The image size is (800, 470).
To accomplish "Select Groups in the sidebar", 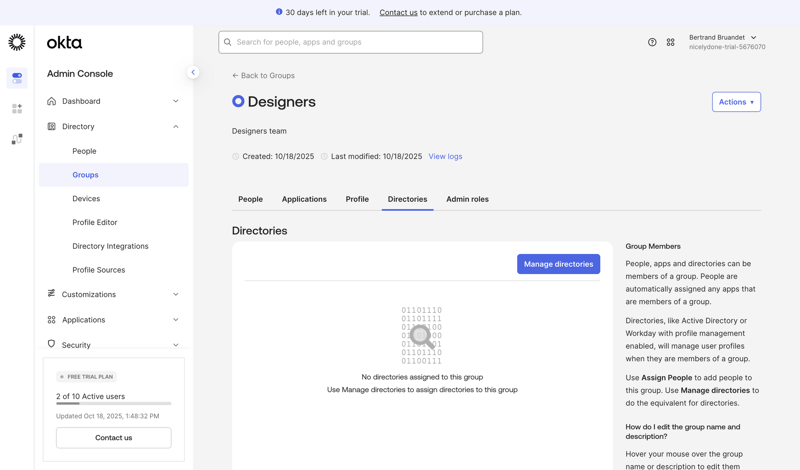I will [114, 175].
